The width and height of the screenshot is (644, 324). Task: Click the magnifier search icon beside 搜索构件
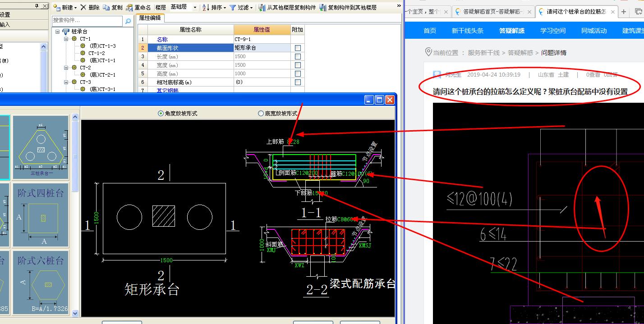click(x=128, y=21)
